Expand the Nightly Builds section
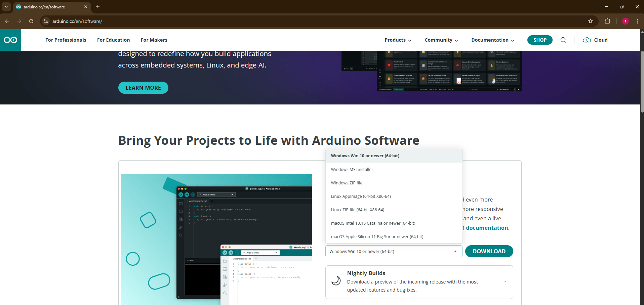The image size is (644, 305). pyautogui.click(x=505, y=281)
